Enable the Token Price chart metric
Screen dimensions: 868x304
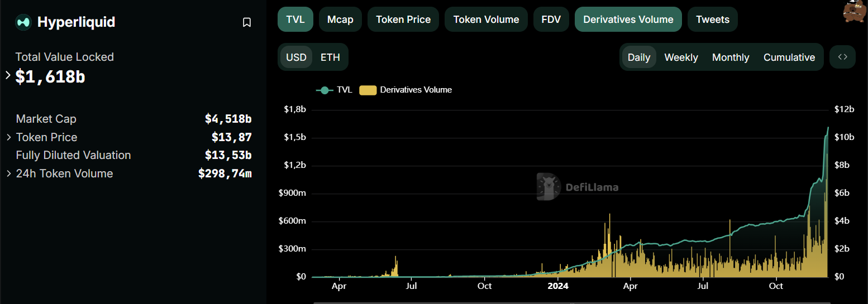[403, 20]
